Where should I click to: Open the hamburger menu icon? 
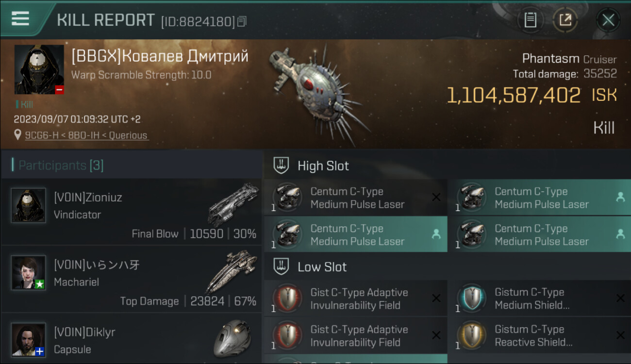pos(20,18)
